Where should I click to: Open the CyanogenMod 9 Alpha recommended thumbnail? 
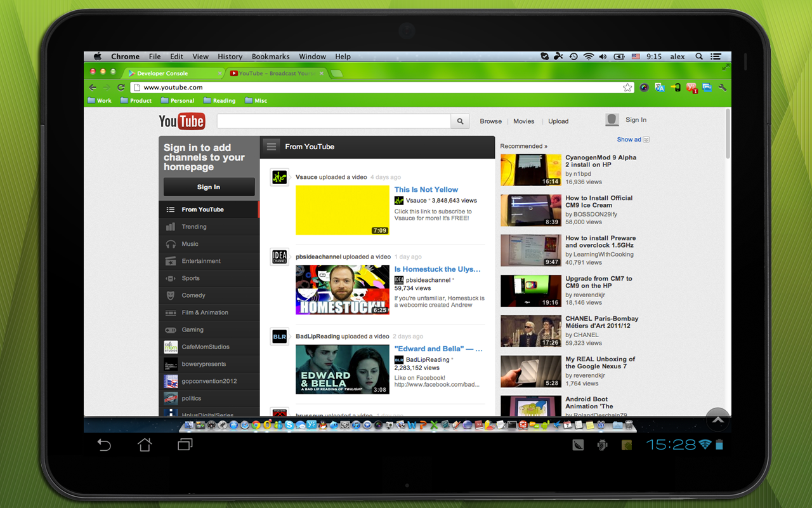(x=531, y=170)
